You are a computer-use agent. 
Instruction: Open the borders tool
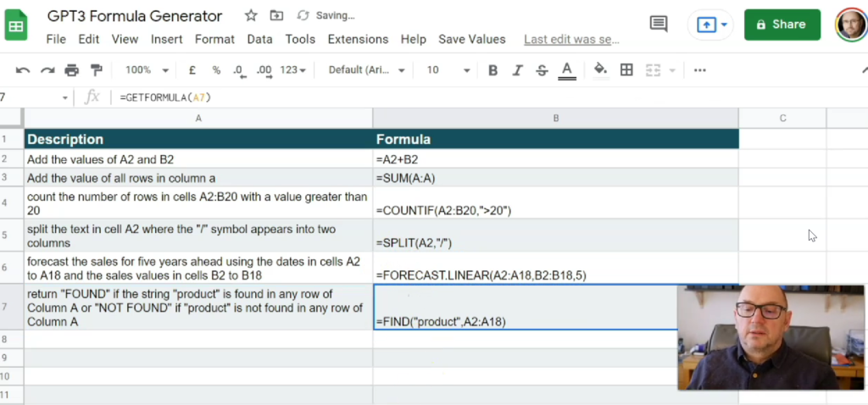[626, 70]
